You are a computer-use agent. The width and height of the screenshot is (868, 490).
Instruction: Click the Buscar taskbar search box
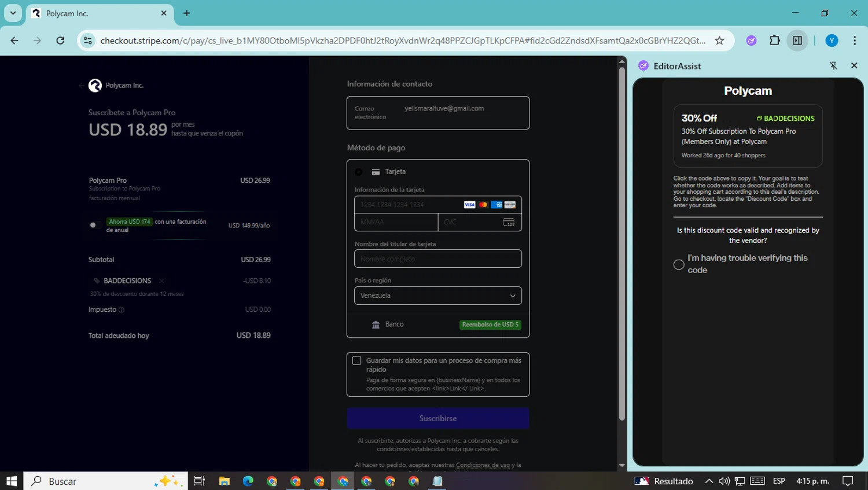[x=106, y=481]
